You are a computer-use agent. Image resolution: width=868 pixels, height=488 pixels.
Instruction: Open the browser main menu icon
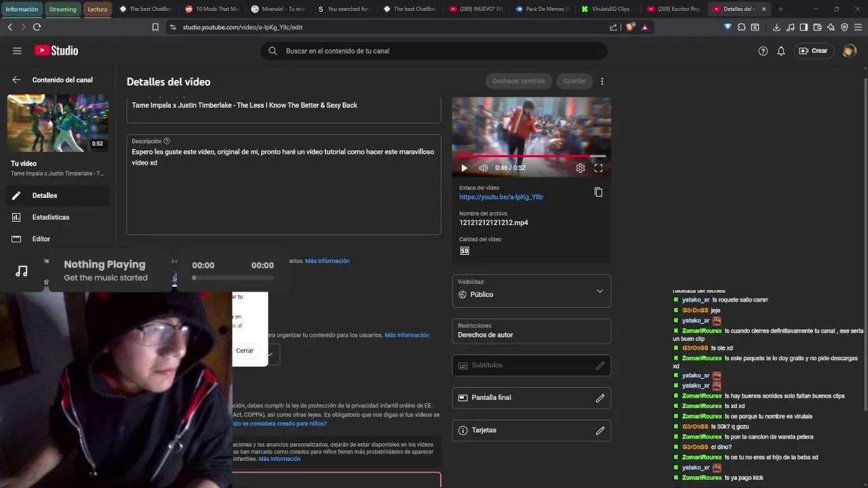(x=858, y=27)
